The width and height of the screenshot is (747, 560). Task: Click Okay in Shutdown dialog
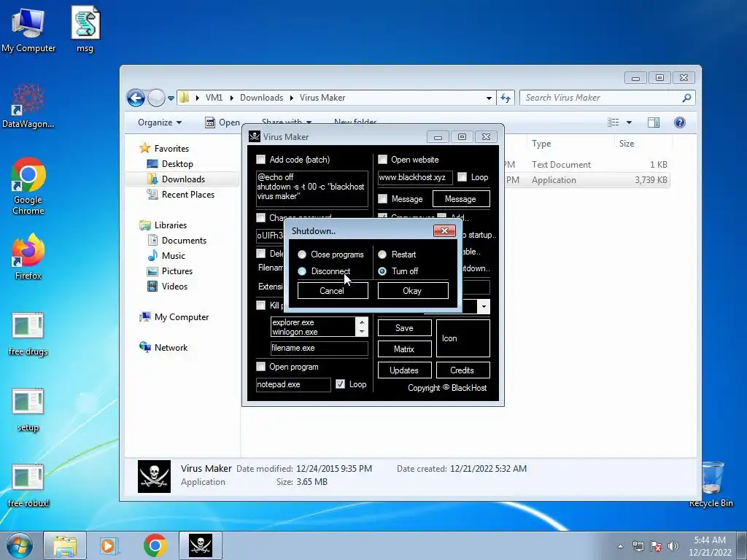[x=413, y=290]
